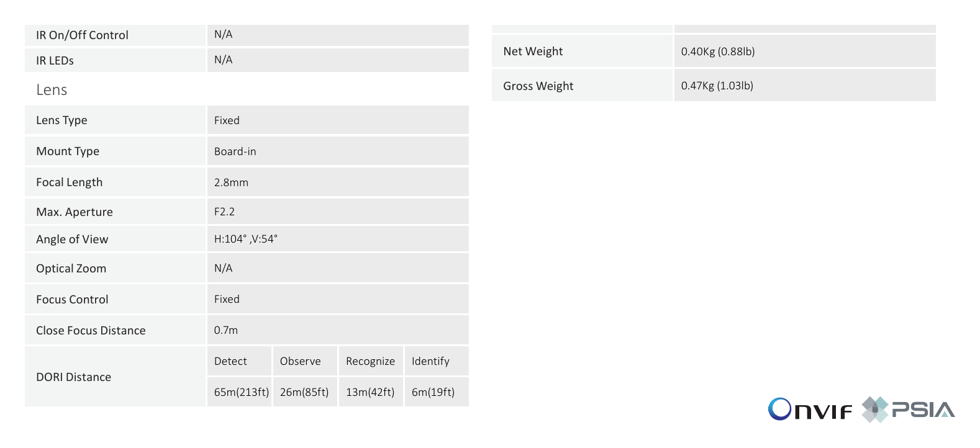Click the ONVIF logo
Viewport: 980px width, 448px height.
tap(810, 410)
